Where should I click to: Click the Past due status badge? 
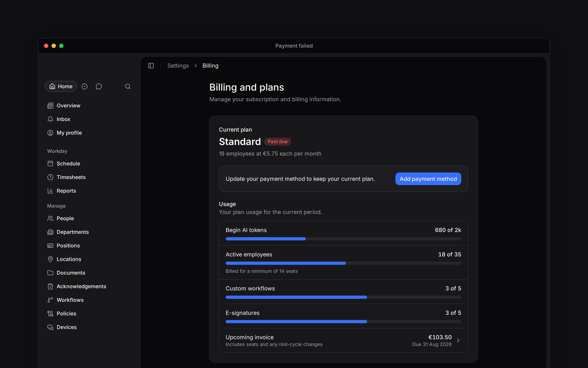click(x=277, y=142)
